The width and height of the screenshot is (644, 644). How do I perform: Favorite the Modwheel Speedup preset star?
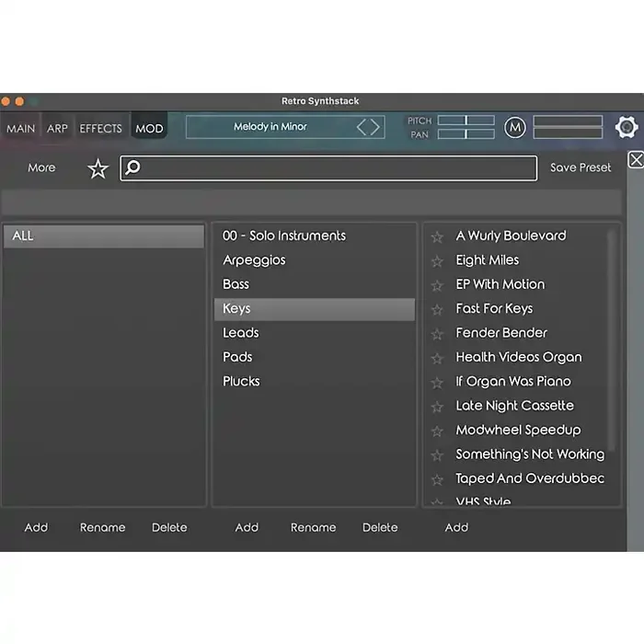tap(437, 431)
